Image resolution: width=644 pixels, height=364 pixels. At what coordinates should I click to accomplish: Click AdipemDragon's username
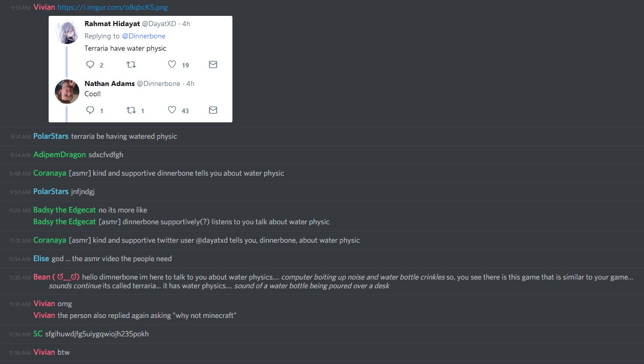click(59, 155)
